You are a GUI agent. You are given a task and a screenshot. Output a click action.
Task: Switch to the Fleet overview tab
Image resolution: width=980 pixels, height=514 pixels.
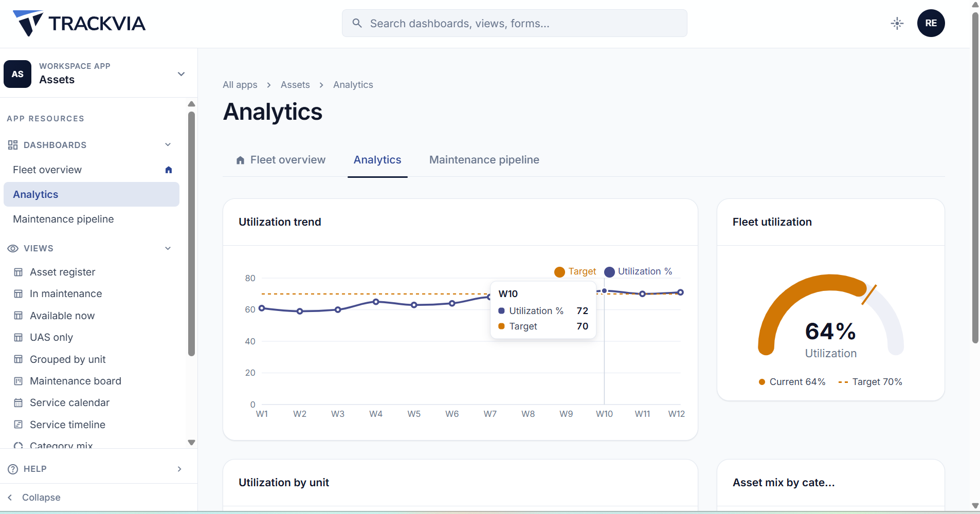[280, 160]
